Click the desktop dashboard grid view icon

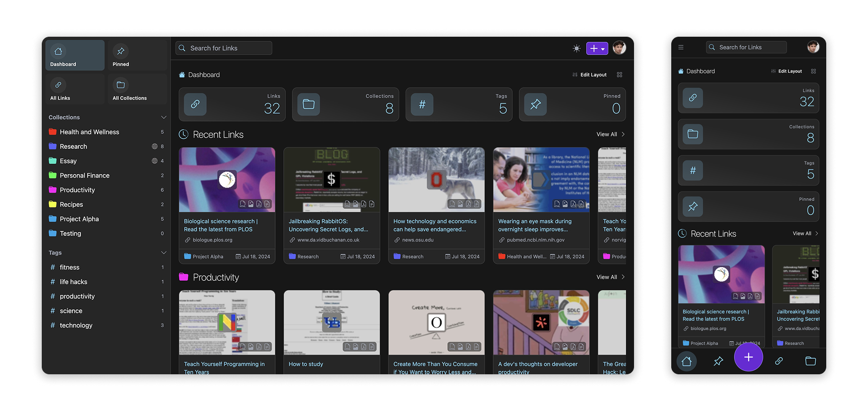(x=619, y=75)
